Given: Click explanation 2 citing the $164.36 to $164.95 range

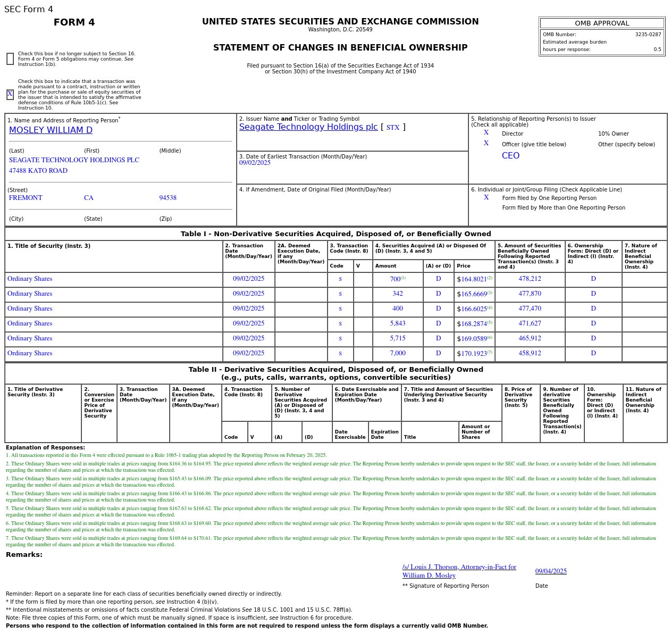Looking at the screenshot, I should point(331,467).
